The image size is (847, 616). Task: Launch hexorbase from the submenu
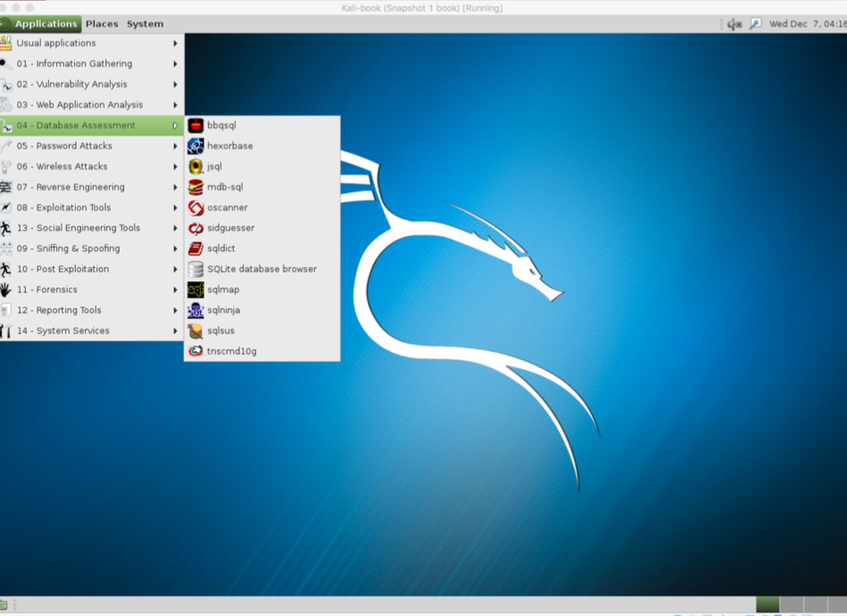(x=262, y=146)
